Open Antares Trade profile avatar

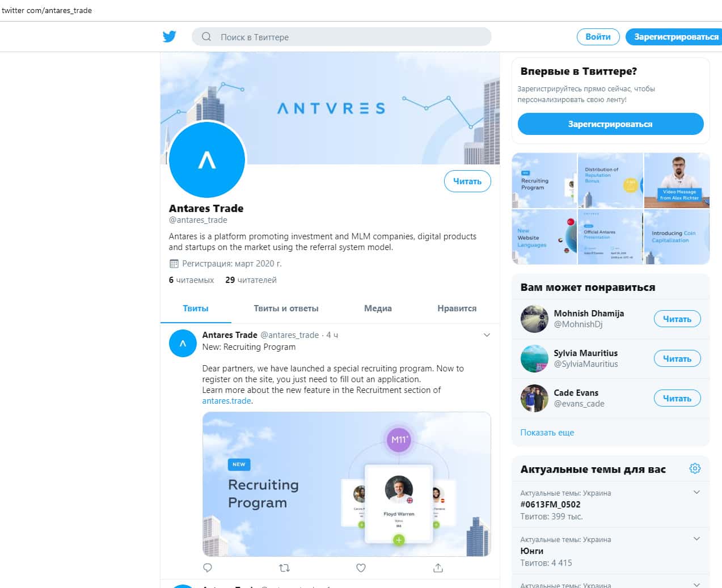(207, 160)
